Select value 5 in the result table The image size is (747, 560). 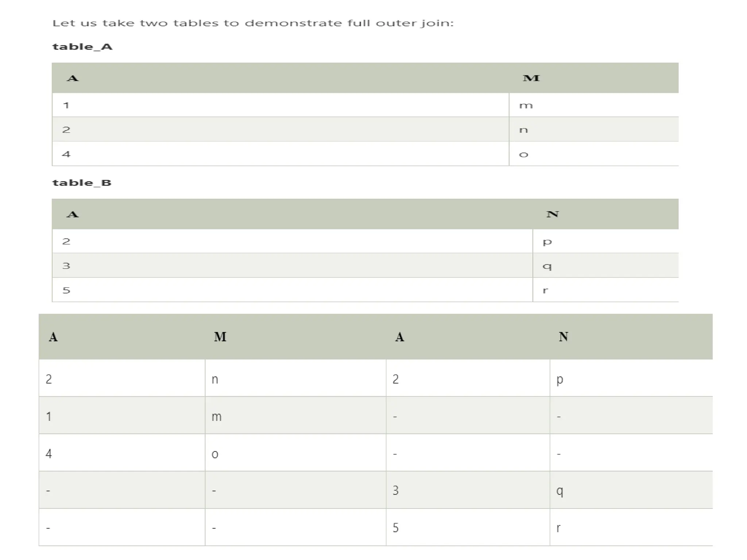coord(468,527)
